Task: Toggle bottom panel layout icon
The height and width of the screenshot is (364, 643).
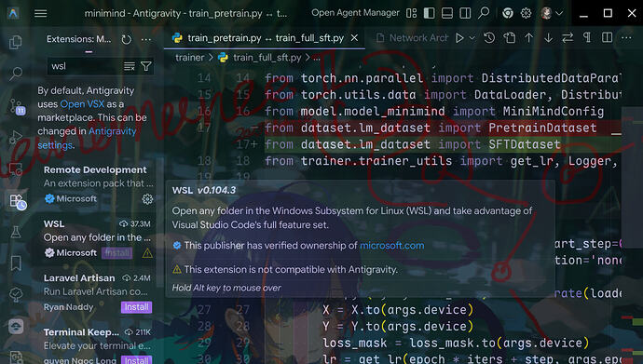Action: coord(447,13)
